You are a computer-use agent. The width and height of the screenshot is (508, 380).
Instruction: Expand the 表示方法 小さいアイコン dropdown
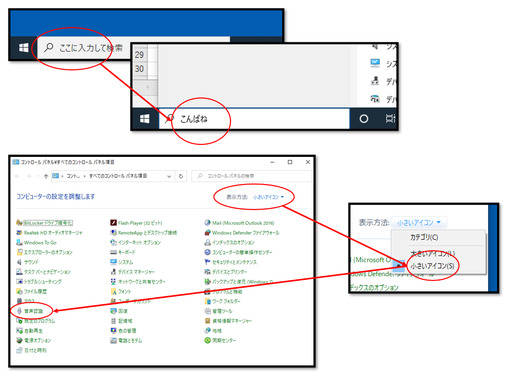coord(268,197)
